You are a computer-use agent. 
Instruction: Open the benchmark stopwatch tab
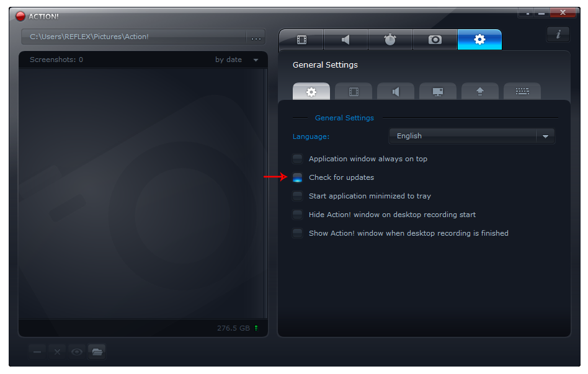[x=390, y=40]
